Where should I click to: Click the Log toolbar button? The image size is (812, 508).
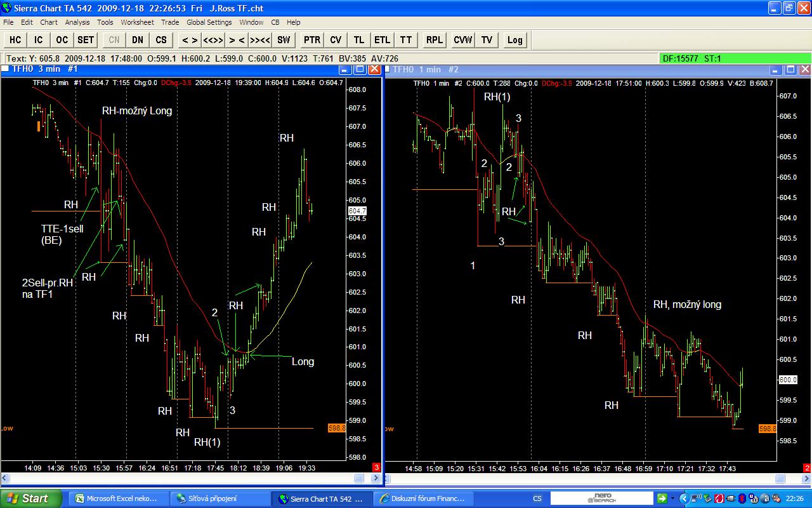click(515, 40)
